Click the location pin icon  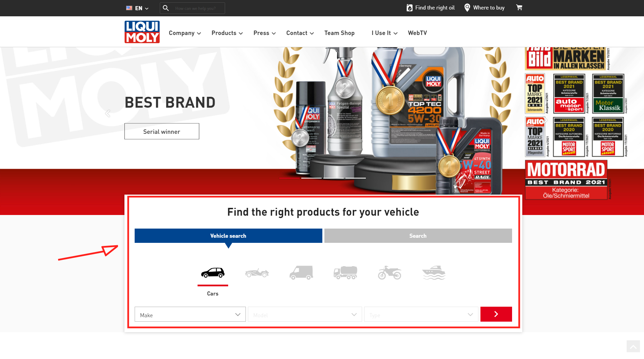coord(468,7)
